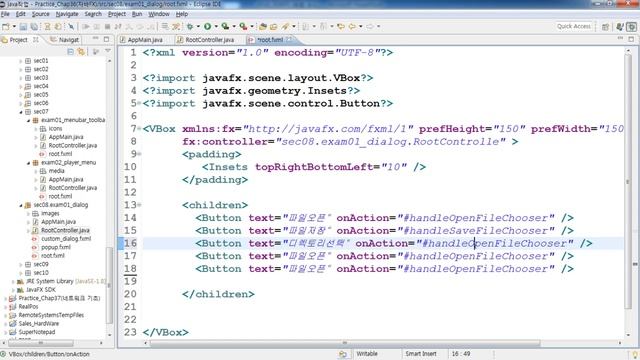
Task: Click handleSaveFileChooser on line 15
Action: pos(478,231)
